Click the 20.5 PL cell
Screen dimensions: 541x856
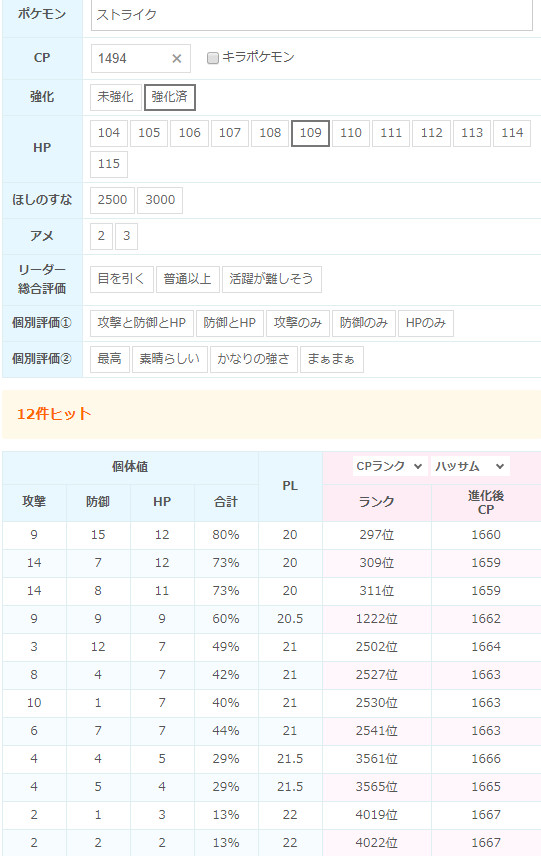(x=290, y=620)
